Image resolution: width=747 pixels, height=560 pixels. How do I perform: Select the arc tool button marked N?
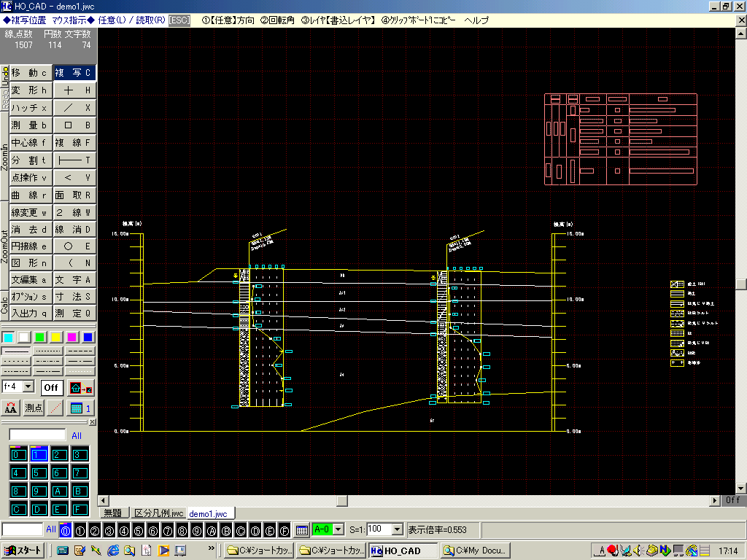pyautogui.click(x=75, y=262)
